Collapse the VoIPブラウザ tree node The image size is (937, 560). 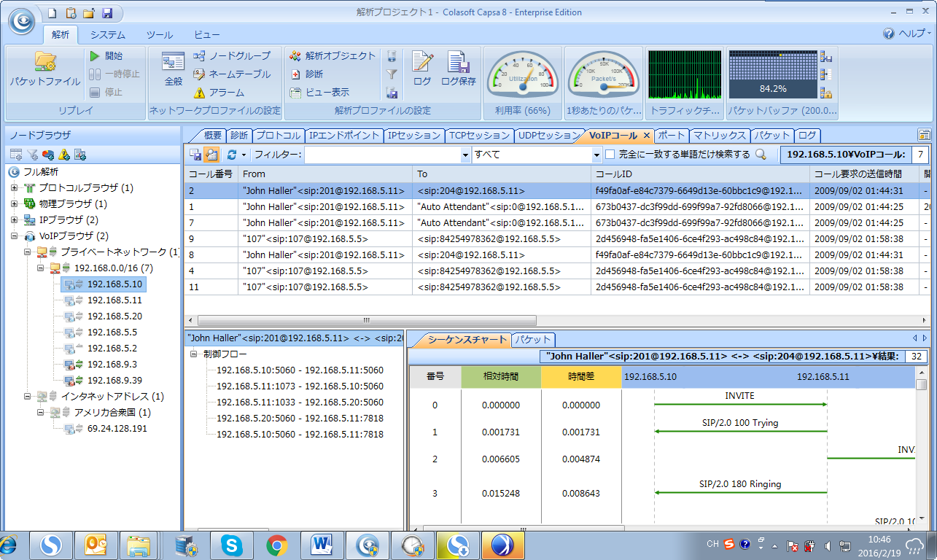tap(15, 236)
